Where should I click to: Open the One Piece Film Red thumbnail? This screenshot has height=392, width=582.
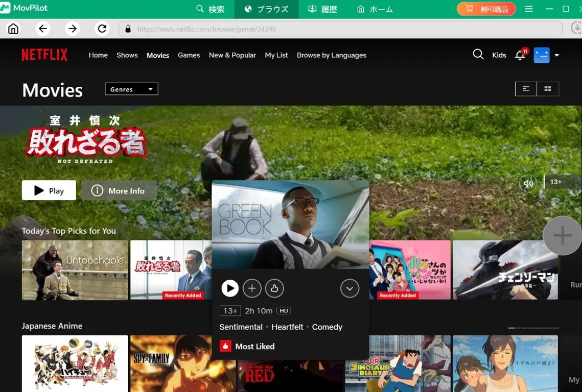[291, 376]
